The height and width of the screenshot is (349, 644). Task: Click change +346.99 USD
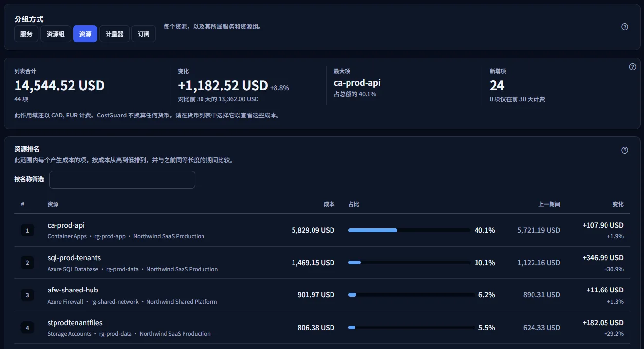pyautogui.click(x=603, y=258)
